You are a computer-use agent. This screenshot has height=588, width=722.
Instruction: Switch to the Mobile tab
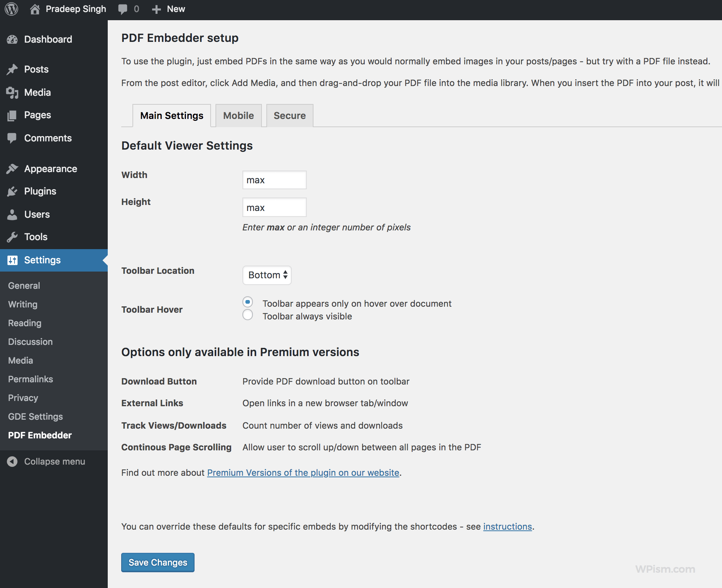tap(238, 115)
